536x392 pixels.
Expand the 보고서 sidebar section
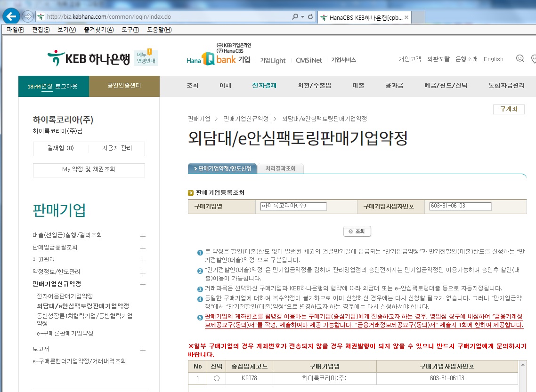pyautogui.click(x=143, y=351)
